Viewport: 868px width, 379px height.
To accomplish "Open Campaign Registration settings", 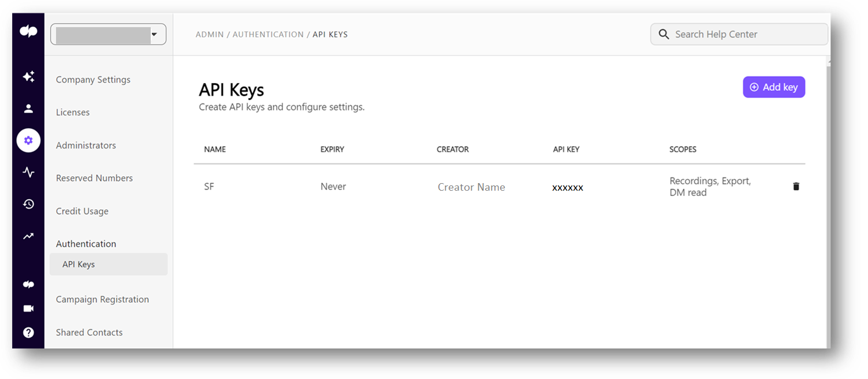I will (102, 300).
